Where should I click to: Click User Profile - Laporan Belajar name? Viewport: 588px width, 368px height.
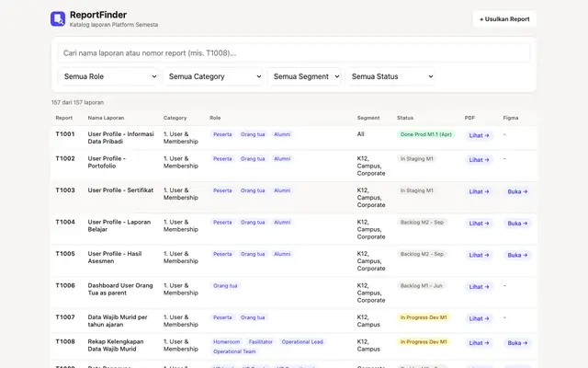click(x=119, y=225)
